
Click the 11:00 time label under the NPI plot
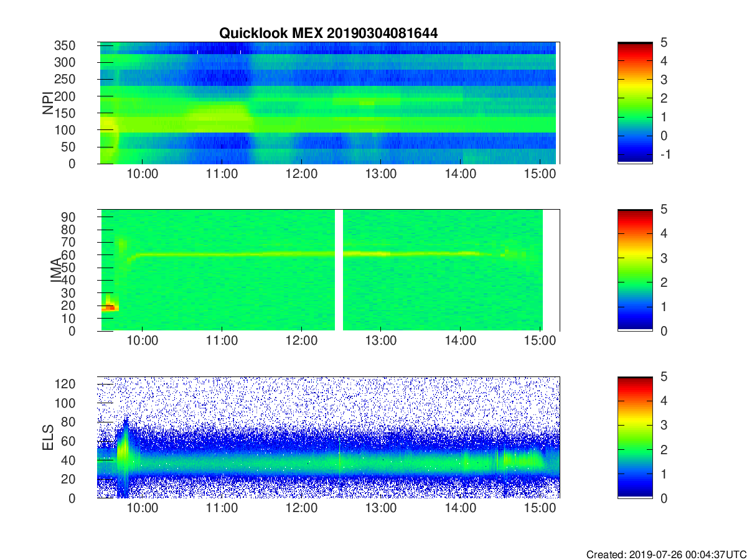pos(222,174)
